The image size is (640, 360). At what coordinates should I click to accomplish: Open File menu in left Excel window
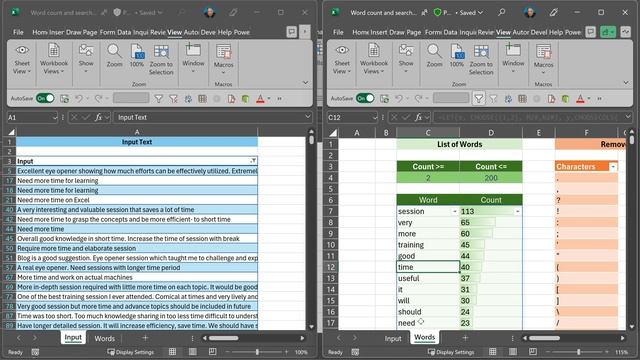(x=18, y=32)
